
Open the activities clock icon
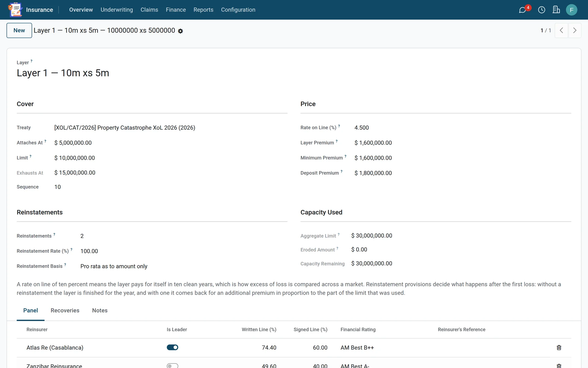[541, 10]
